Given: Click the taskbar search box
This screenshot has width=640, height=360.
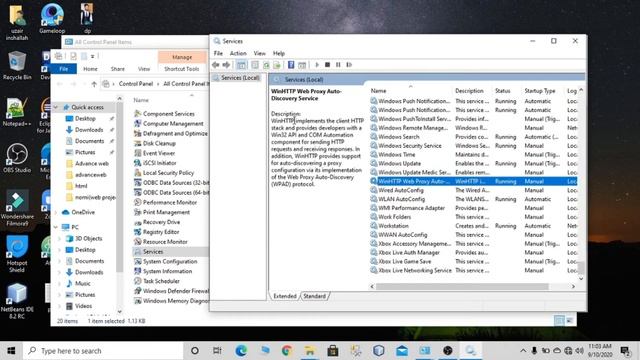Looking at the screenshot, I should point(103,351).
